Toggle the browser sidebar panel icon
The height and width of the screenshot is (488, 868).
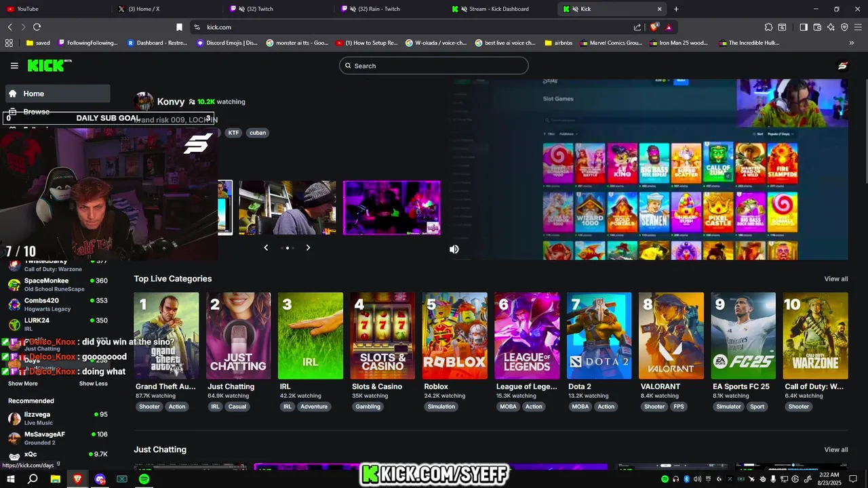[804, 27]
